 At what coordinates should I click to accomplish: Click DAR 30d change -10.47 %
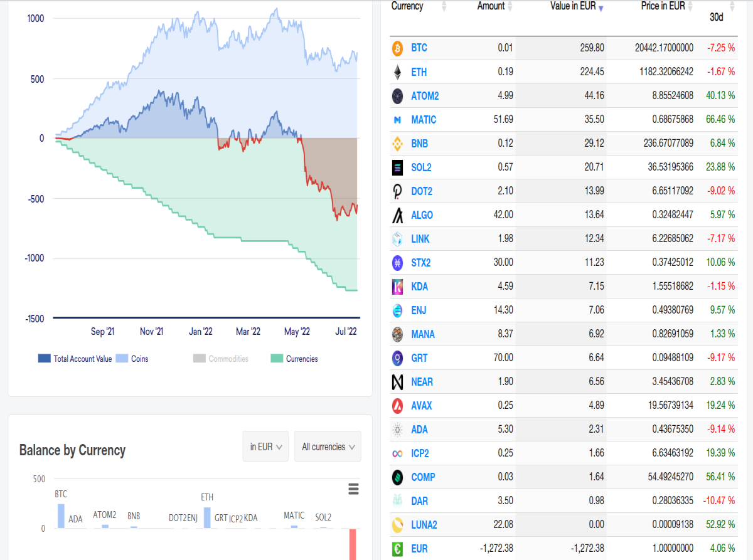718,501
